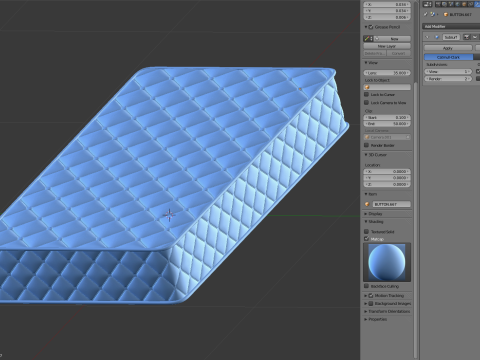This screenshot has height=360, width=480.
Task: Click the grease pencil data browse icon
Action: click(368, 39)
